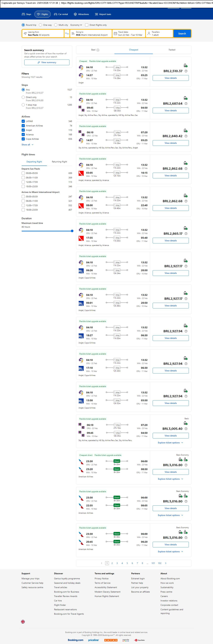
Task: Click the Car rental car icon in navigation
Action: 56,14
